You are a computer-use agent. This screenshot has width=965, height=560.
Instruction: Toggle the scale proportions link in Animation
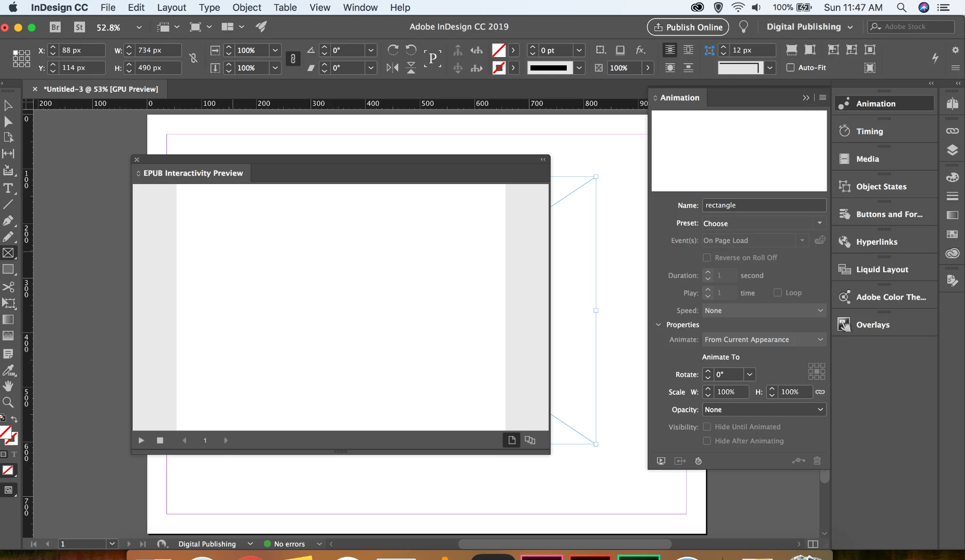(820, 392)
